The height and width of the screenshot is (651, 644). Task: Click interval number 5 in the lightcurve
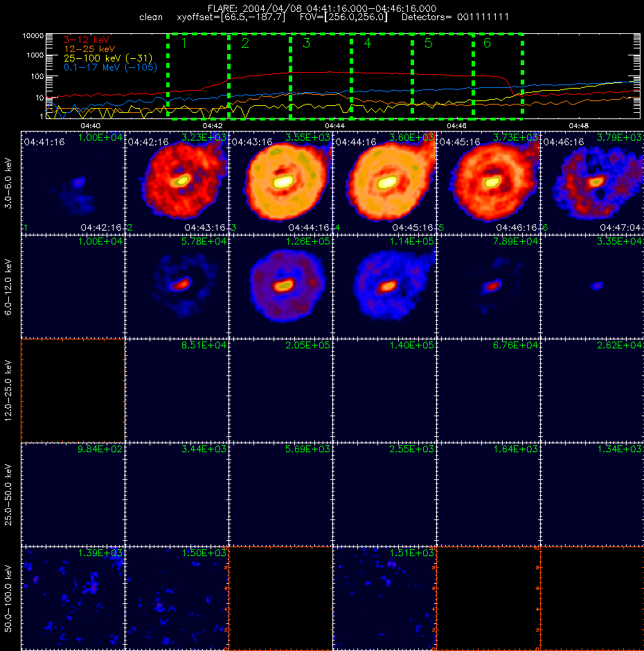429,43
